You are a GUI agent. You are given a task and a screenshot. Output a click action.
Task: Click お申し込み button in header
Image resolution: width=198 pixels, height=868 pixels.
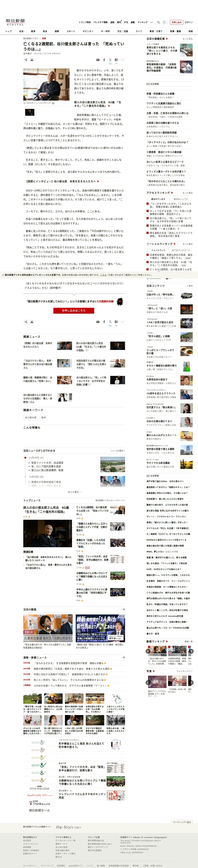[x=176, y=22]
